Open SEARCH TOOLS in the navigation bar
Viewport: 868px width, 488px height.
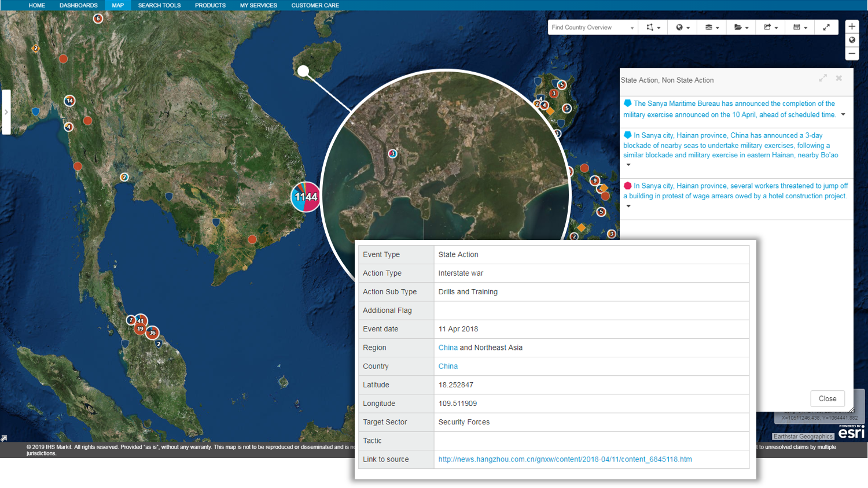click(159, 5)
